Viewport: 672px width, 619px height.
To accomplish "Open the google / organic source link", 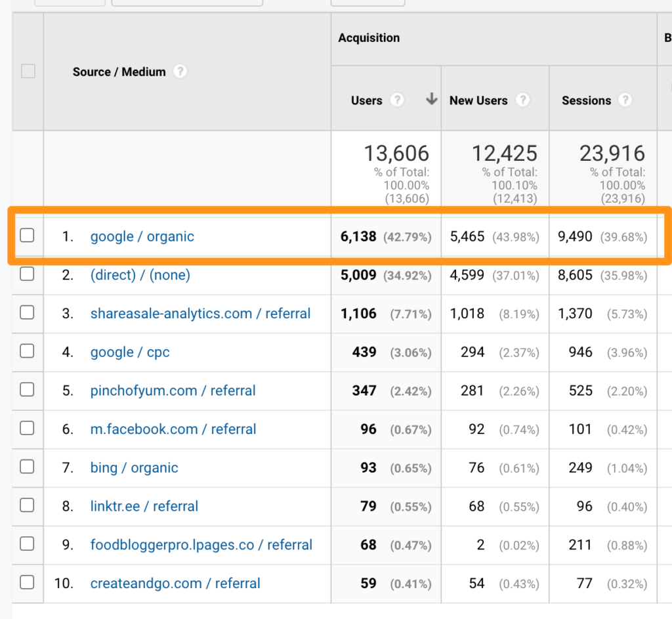I will (x=142, y=236).
